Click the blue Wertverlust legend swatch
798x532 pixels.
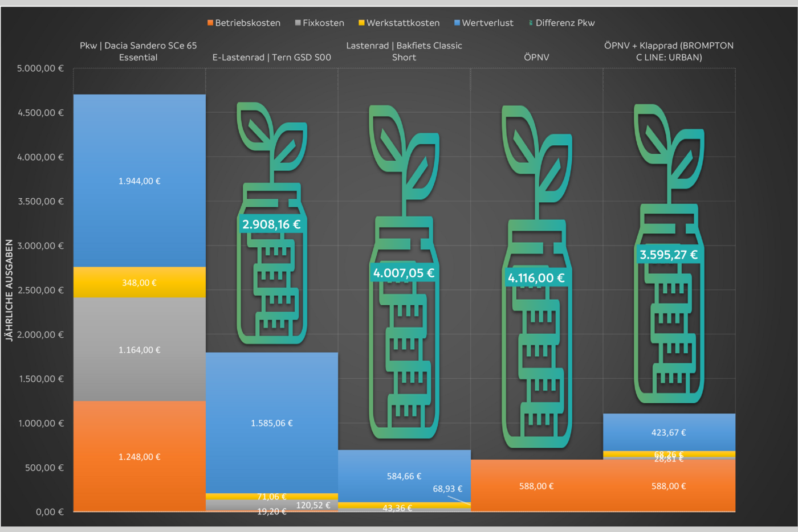457,23
